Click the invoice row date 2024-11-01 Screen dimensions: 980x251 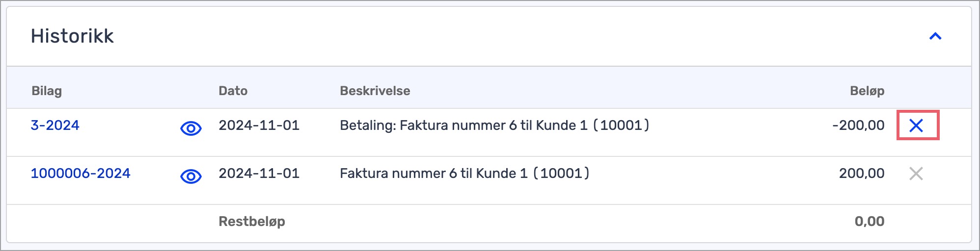click(259, 174)
